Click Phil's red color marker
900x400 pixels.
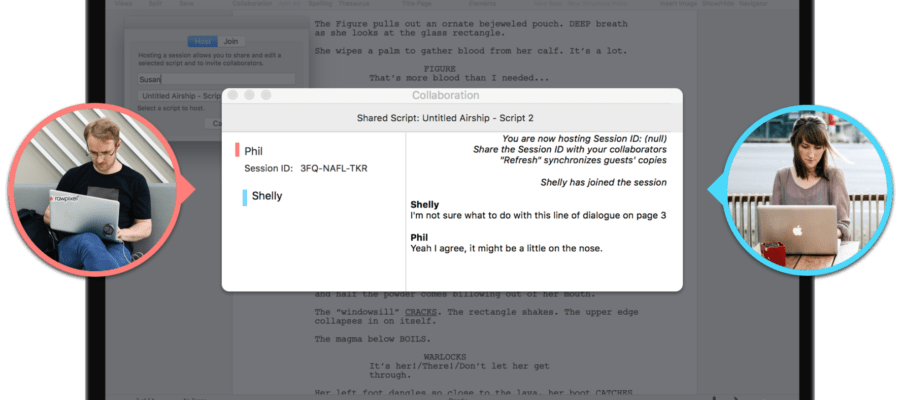[237, 151]
